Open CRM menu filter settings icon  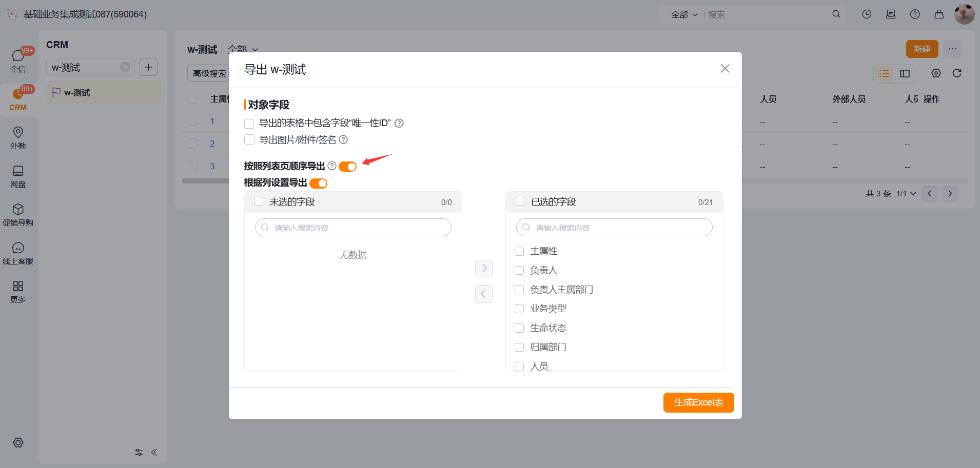139,452
